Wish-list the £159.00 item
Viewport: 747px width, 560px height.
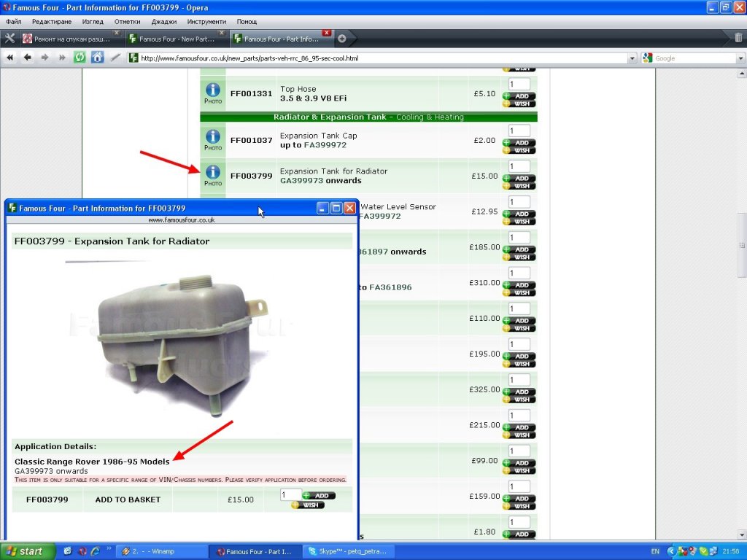point(519,507)
